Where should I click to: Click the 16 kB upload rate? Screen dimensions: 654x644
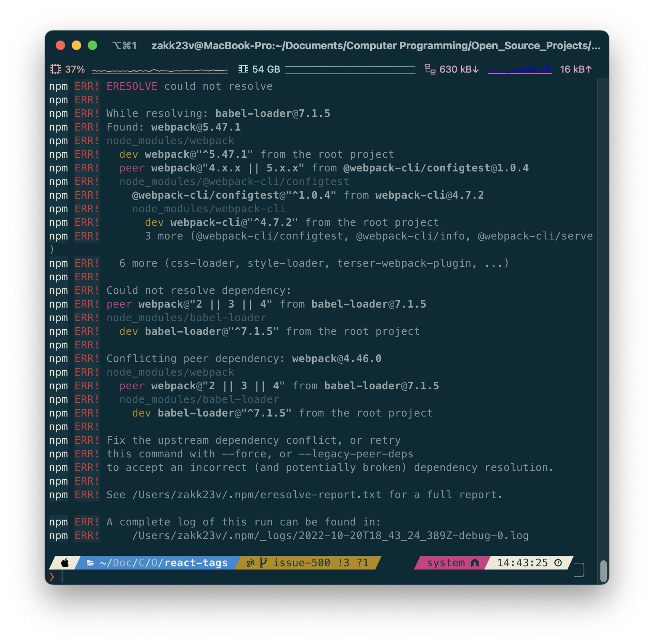click(576, 69)
